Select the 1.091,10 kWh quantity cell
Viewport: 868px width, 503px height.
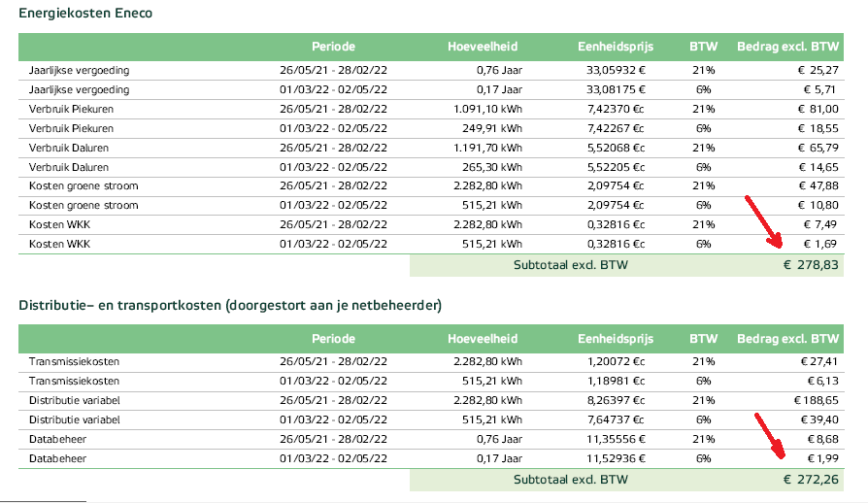(488, 109)
